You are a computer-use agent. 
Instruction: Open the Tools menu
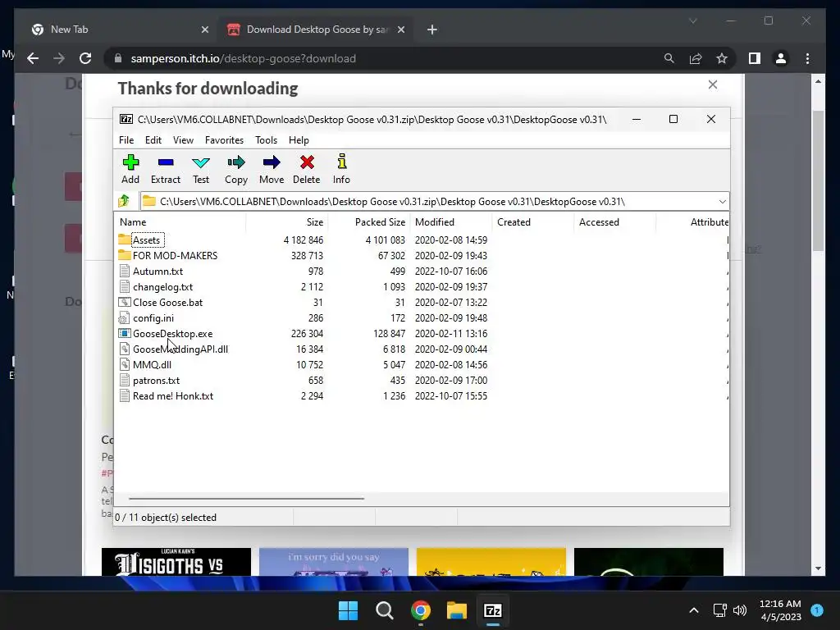point(267,139)
